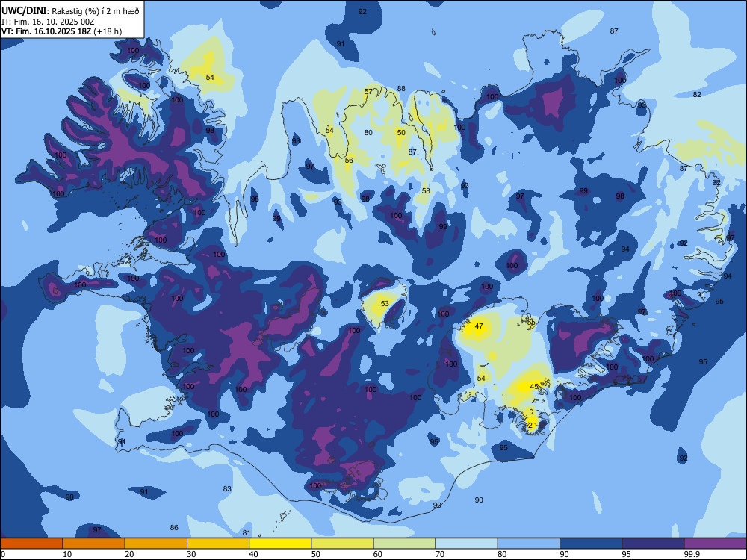Click the pale yellow 50–60 legend swatch

point(342,543)
